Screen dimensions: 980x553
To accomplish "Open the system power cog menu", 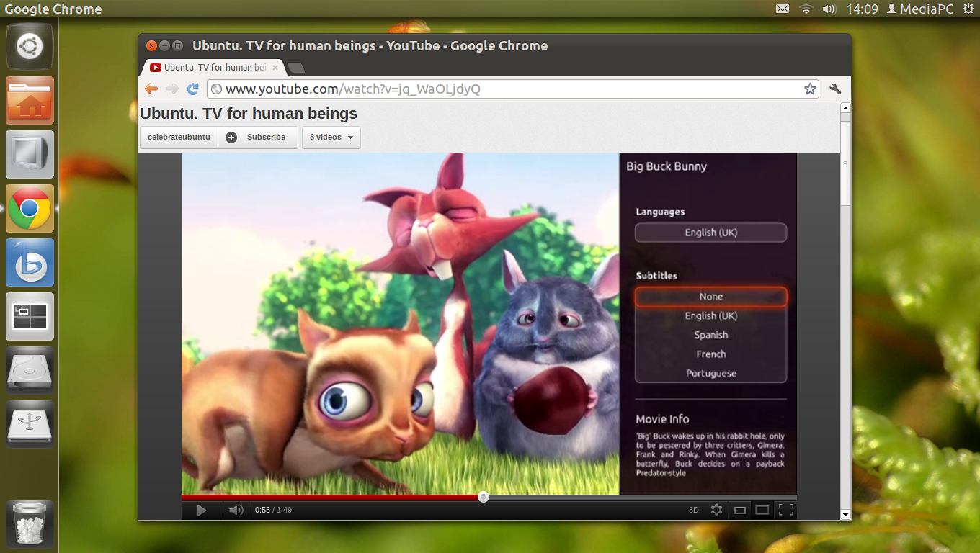I will (968, 9).
